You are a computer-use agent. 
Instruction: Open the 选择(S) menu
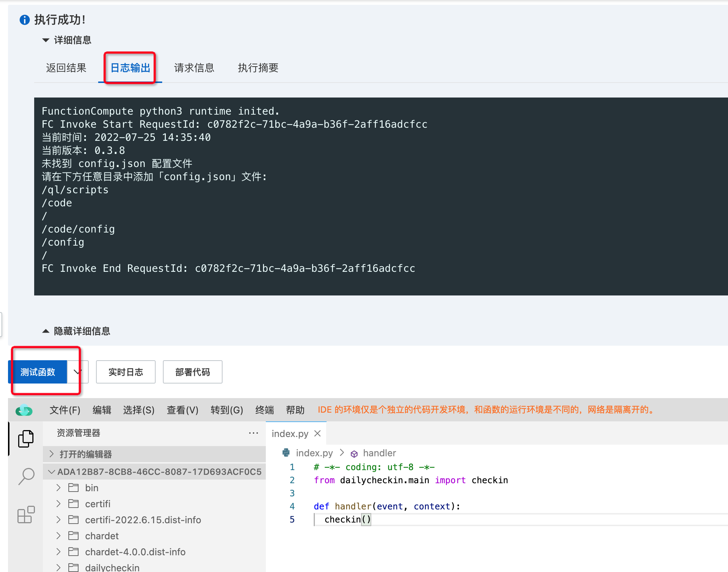pyautogui.click(x=139, y=410)
